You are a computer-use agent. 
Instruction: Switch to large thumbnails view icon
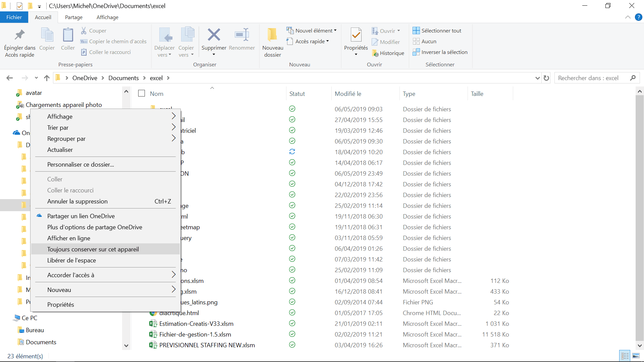(636, 356)
